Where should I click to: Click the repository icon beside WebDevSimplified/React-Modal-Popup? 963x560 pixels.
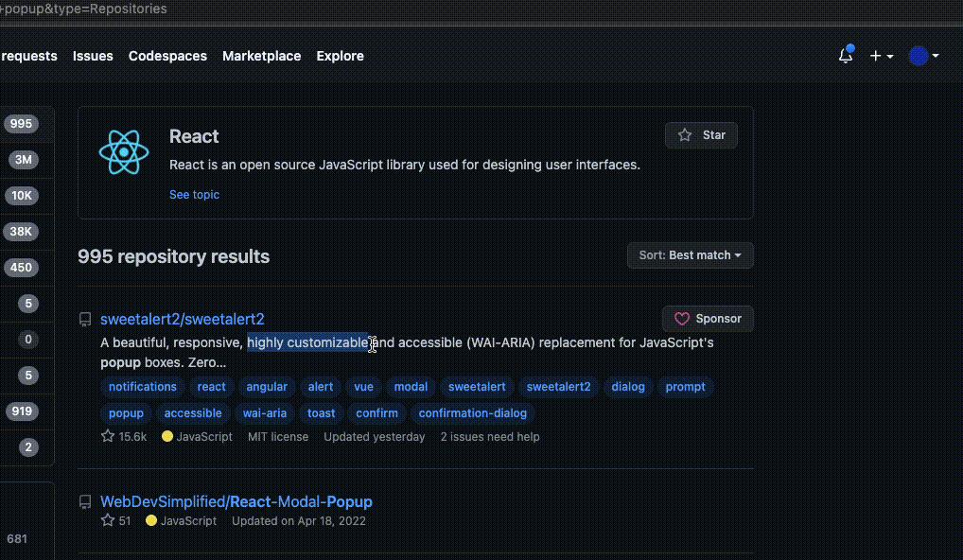(84, 501)
